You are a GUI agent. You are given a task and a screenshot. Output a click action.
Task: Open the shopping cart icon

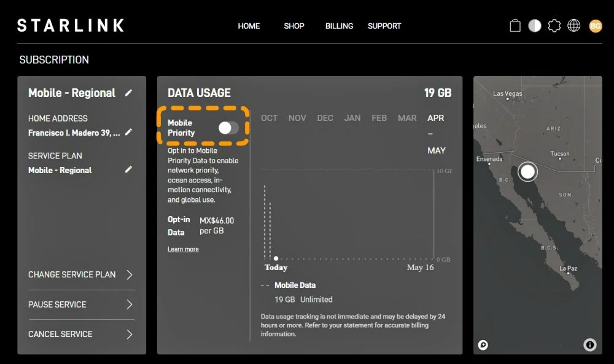coord(515,26)
